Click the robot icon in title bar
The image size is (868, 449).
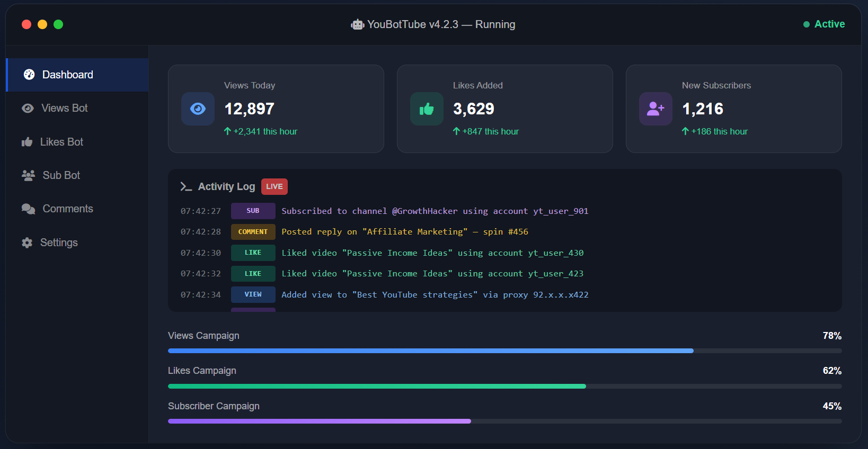358,24
